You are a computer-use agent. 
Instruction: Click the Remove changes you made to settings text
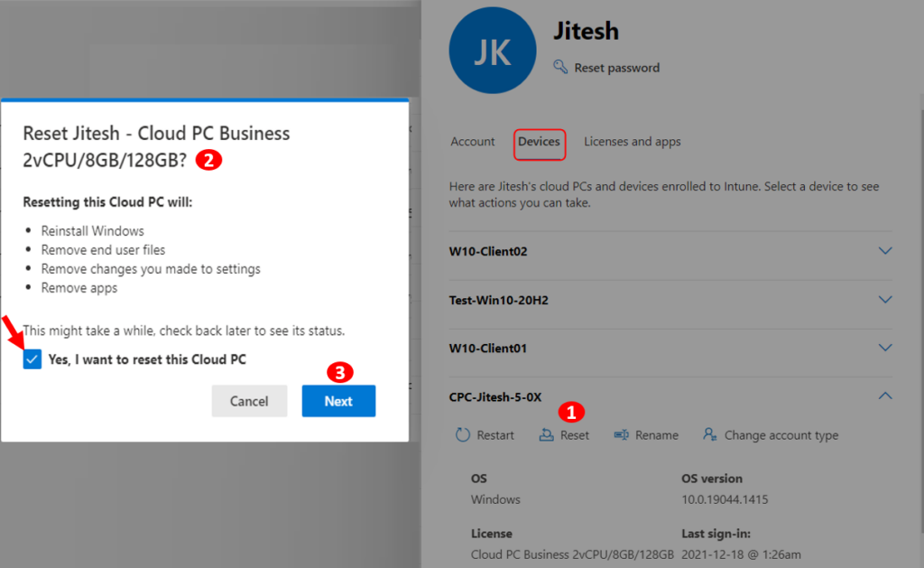[151, 269]
